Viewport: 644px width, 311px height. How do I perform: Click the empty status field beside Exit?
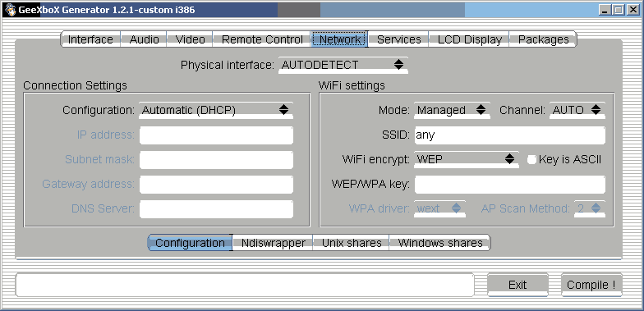click(245, 285)
